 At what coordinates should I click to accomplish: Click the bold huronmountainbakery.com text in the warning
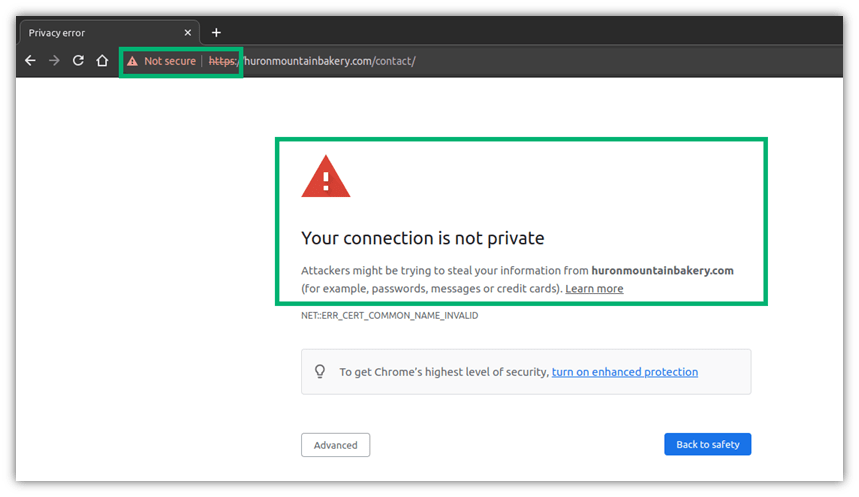pyautogui.click(x=662, y=271)
